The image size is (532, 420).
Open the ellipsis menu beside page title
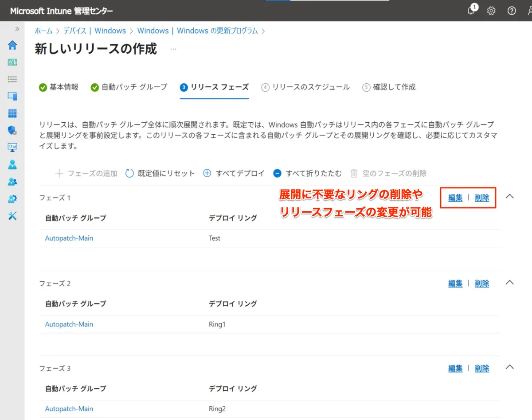coord(173,49)
